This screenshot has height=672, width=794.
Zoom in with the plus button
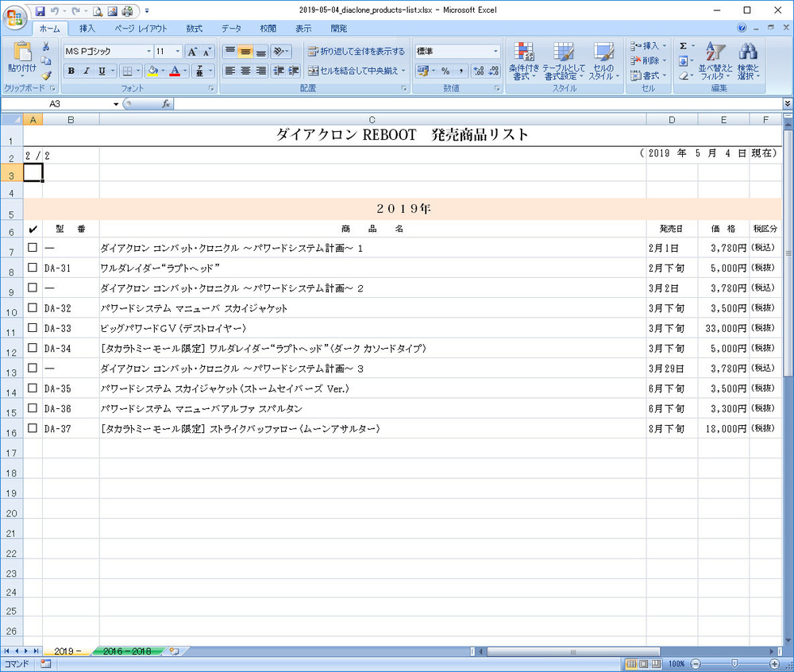click(x=774, y=664)
